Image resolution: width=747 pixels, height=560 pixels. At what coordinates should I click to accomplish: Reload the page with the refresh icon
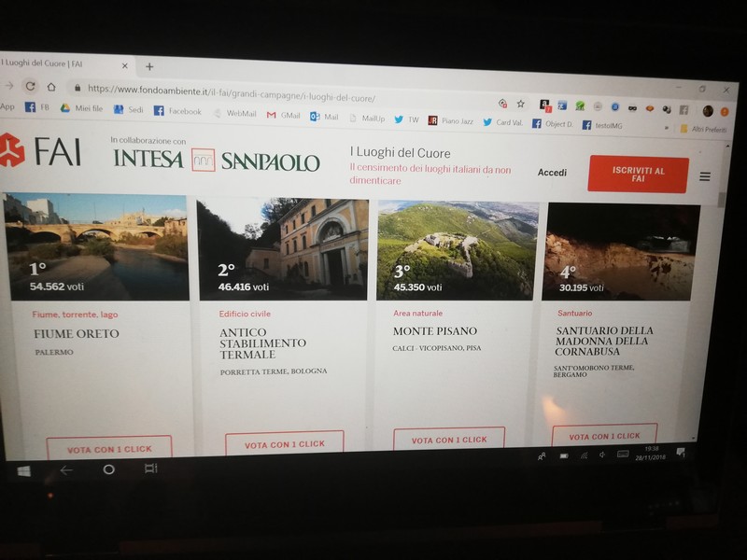tap(30, 86)
